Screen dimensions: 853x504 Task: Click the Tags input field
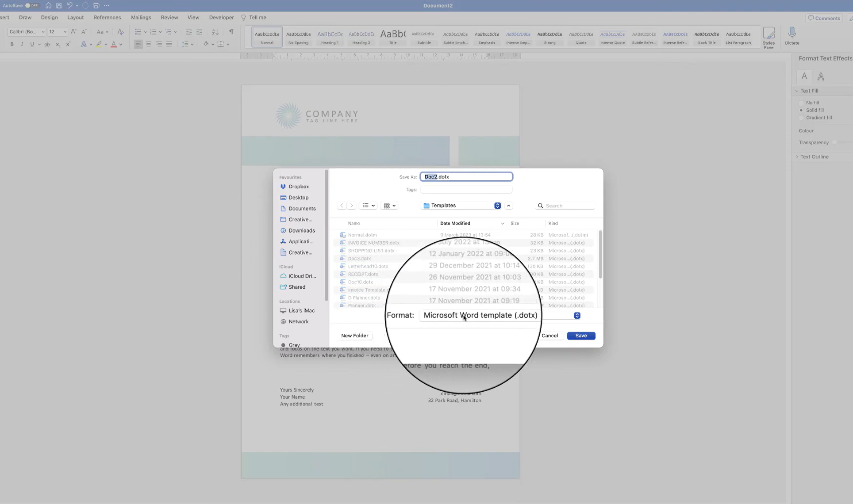click(x=466, y=190)
